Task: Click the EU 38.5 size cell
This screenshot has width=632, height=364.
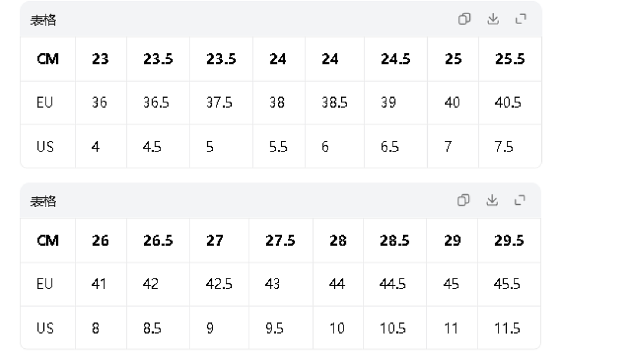Action: [335, 103]
